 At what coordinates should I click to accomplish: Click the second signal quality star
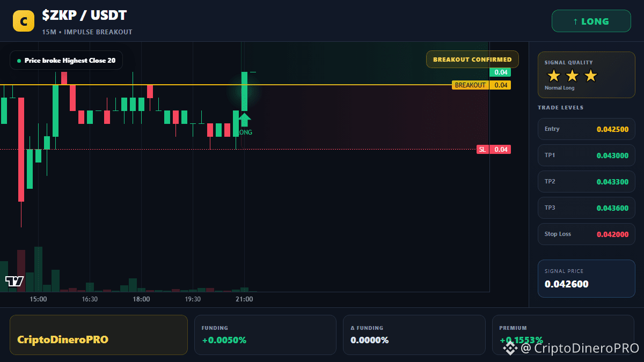[572, 76]
